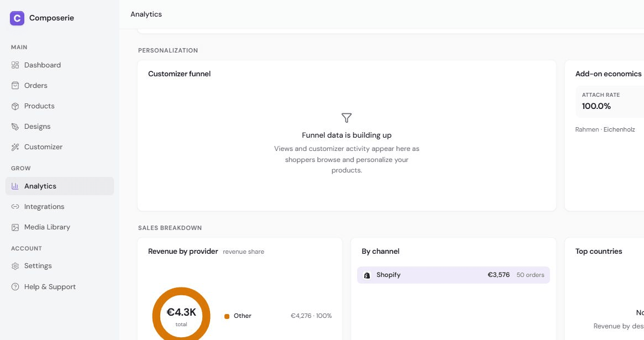Click the €3,576 Shopify revenue value
The height and width of the screenshot is (340, 644).
(x=499, y=275)
